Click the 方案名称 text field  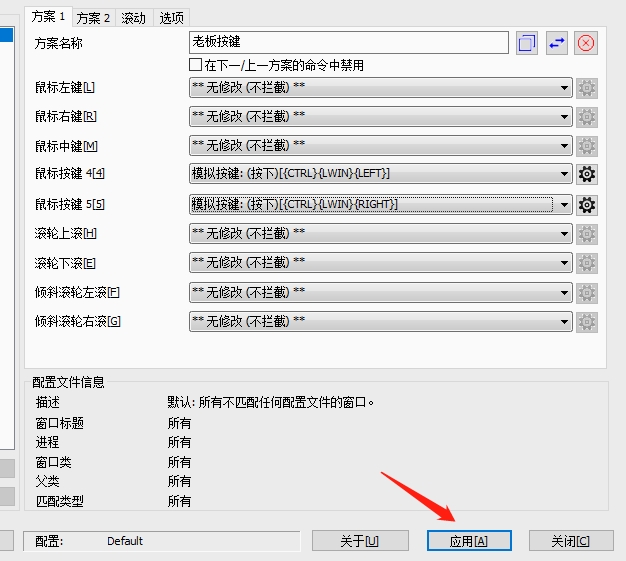348,43
